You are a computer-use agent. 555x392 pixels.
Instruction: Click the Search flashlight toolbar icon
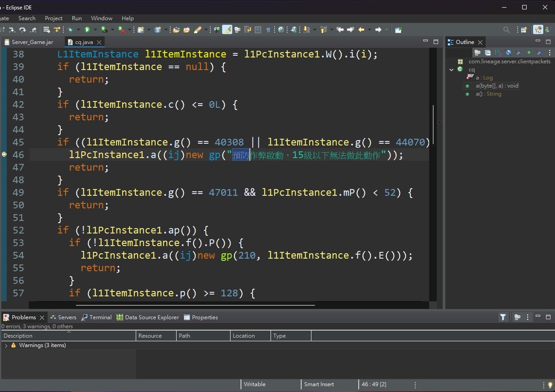point(197,30)
